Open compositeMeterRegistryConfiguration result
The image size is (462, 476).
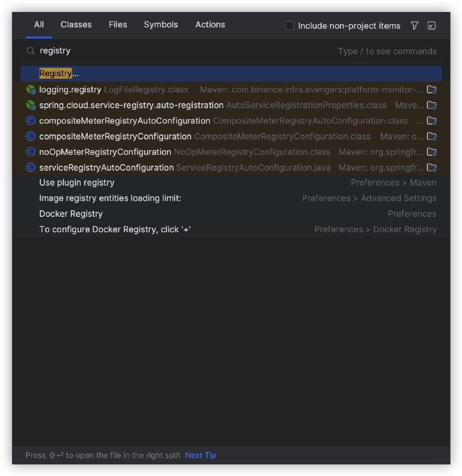(x=231, y=136)
